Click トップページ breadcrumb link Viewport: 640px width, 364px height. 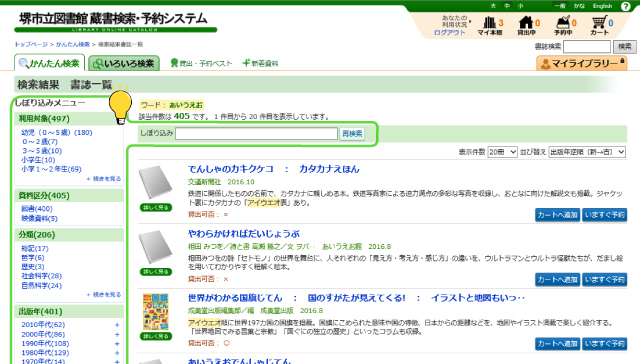(x=31, y=44)
